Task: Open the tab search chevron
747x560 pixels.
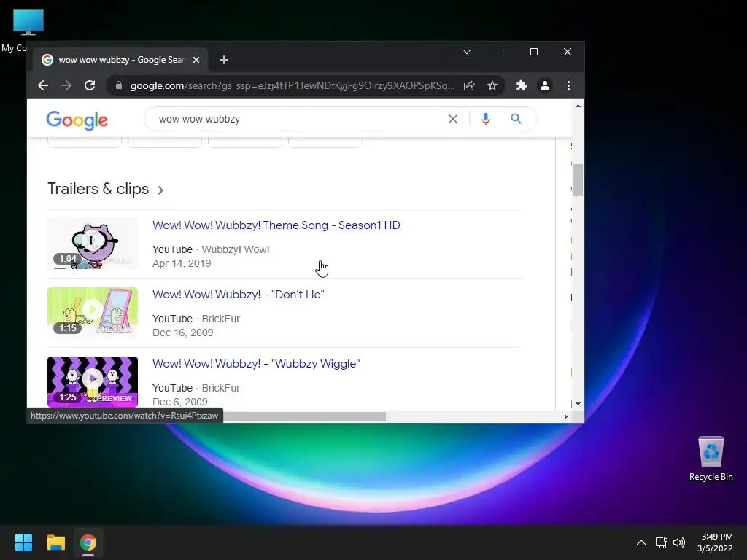Action: coord(467,52)
